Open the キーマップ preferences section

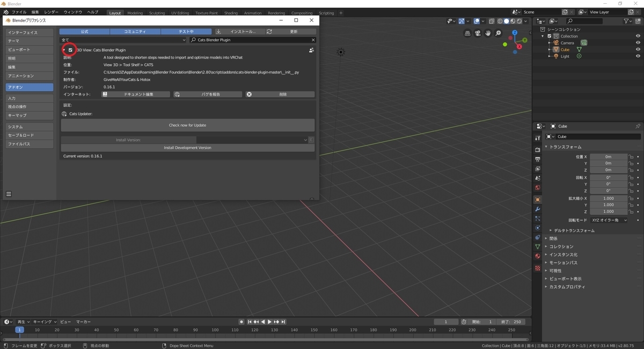pyautogui.click(x=30, y=115)
